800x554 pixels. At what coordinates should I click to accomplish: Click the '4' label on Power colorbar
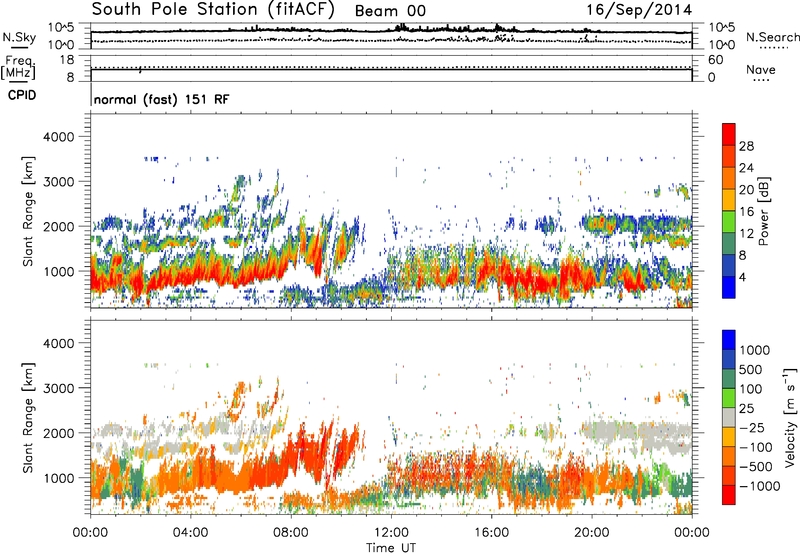click(x=742, y=277)
